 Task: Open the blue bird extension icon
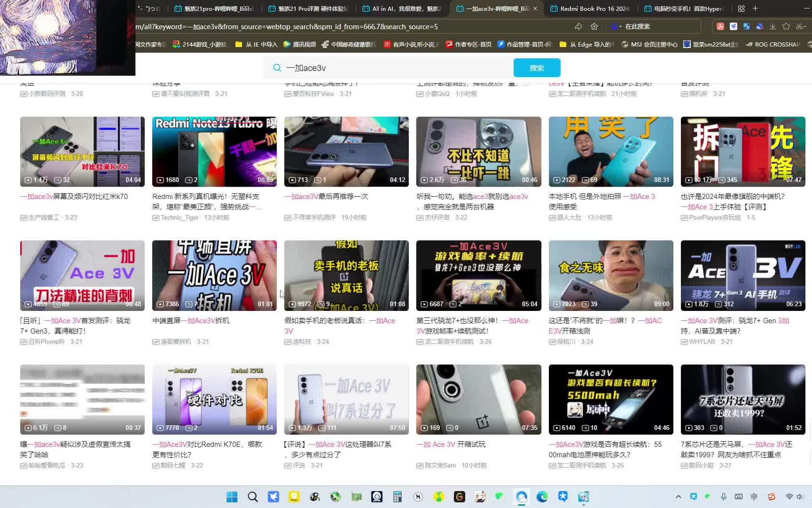pos(733,26)
